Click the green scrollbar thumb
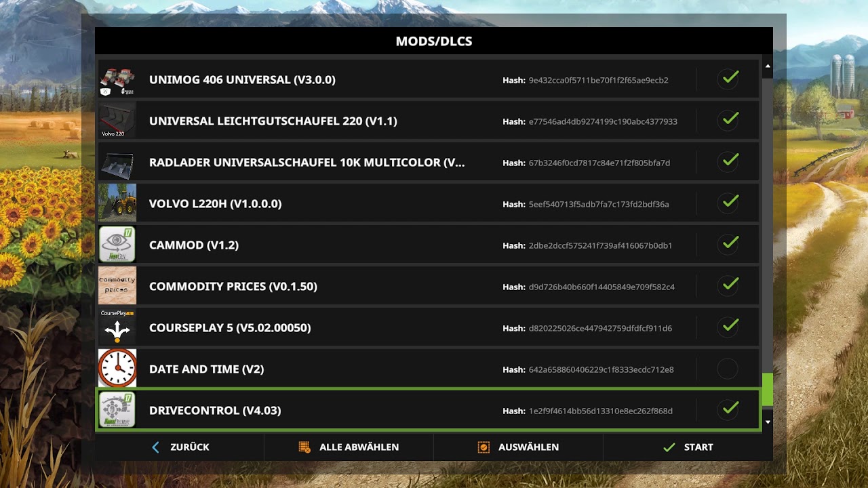The image size is (868, 488). pyautogui.click(x=768, y=390)
